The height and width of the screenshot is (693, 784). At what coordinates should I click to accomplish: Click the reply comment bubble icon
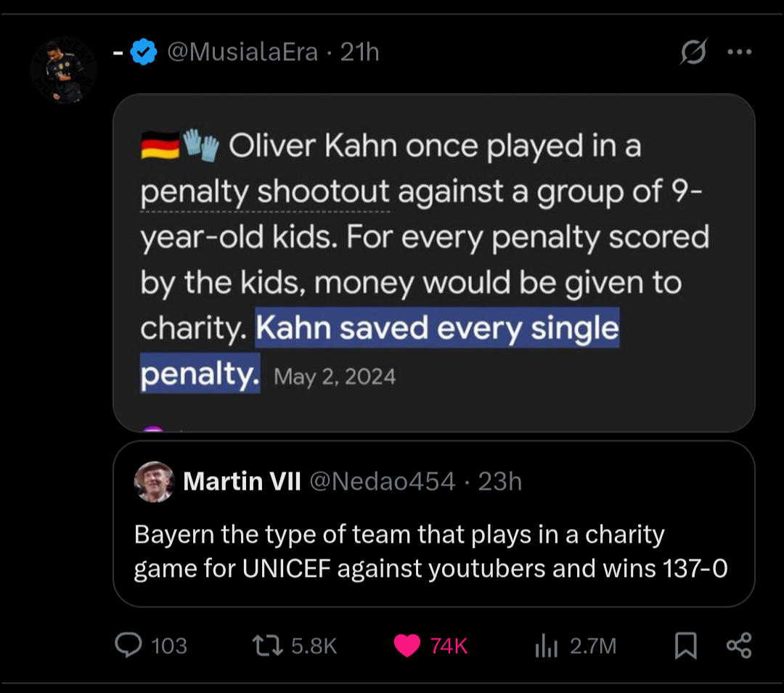[x=128, y=644]
